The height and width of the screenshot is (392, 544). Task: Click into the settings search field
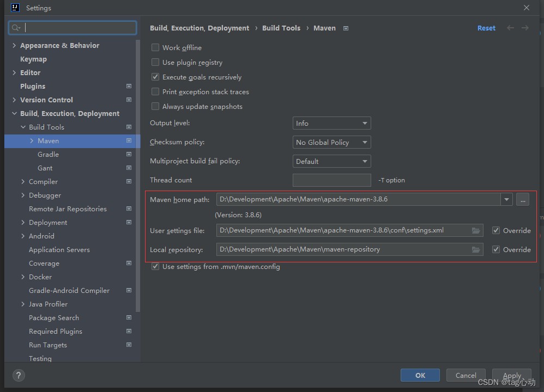pos(72,28)
